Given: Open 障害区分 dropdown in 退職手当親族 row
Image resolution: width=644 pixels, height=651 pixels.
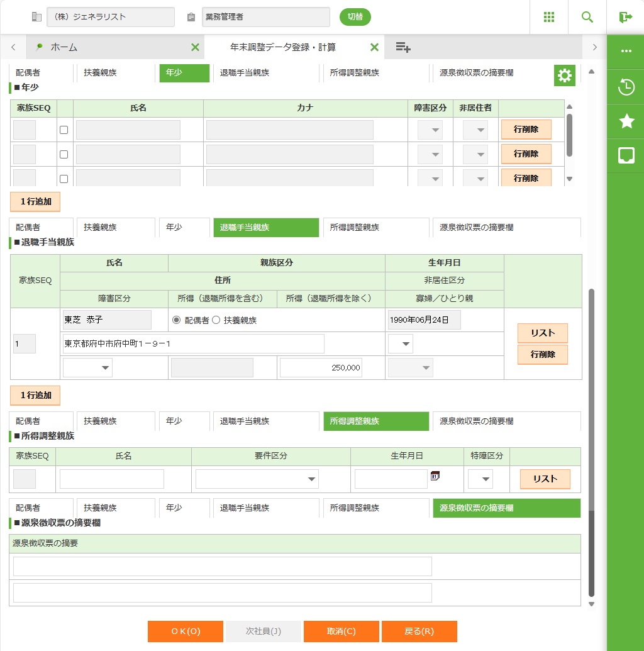Looking at the screenshot, I should (87, 368).
